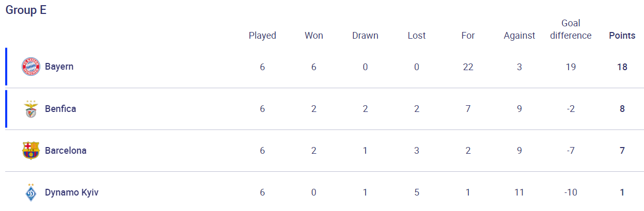
Task: Click Bayern's 22 goals for value
Action: click(x=468, y=67)
